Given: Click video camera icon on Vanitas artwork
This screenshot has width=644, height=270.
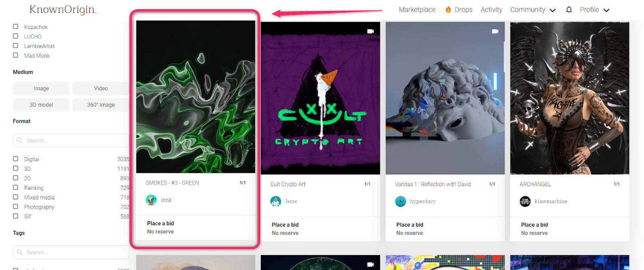Looking at the screenshot, I should (495, 31).
